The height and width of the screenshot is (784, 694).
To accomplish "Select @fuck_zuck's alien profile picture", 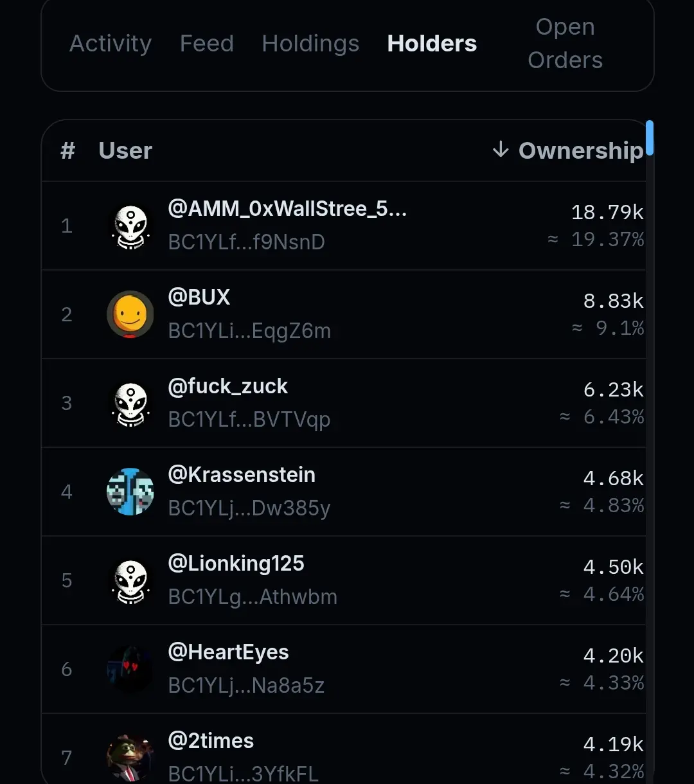I will [x=130, y=403].
